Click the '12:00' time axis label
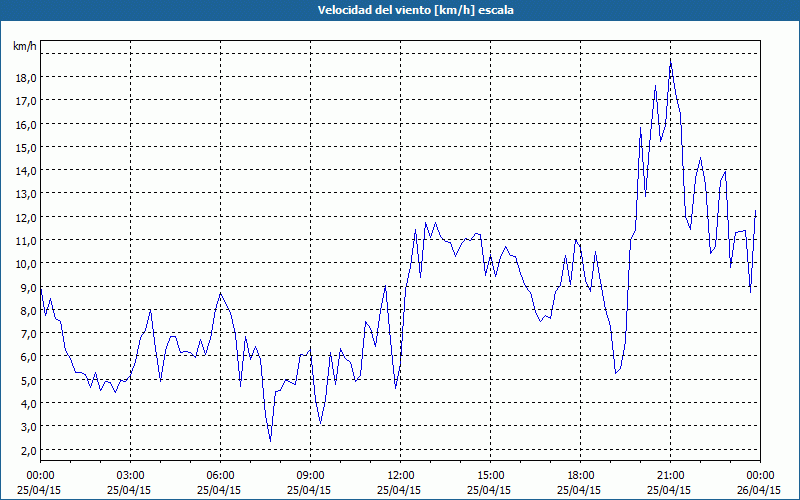 (x=401, y=476)
